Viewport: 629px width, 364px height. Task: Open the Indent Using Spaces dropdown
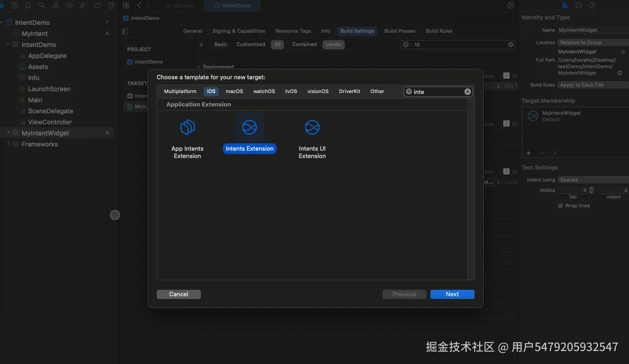[x=592, y=180]
